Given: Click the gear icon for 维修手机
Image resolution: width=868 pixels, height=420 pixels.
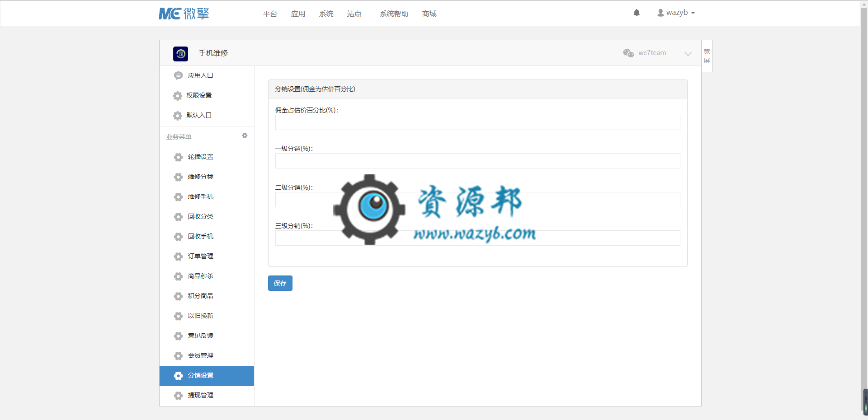Looking at the screenshot, I should pyautogui.click(x=179, y=197).
